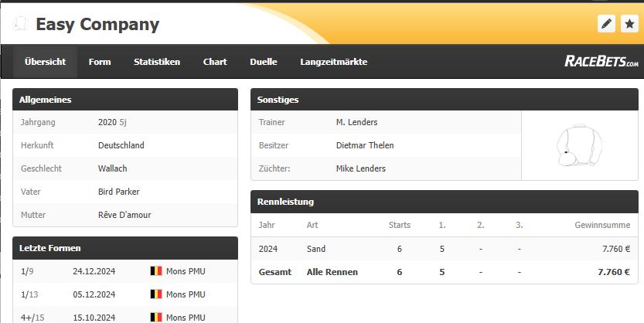Click dam name Rêve D'amour
This screenshot has width=644, height=323.
tap(124, 215)
